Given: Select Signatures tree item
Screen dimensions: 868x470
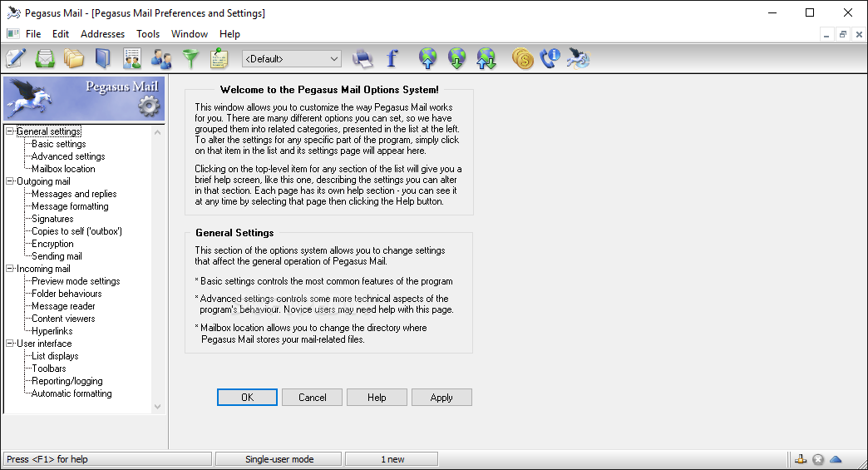Looking at the screenshot, I should point(52,219).
